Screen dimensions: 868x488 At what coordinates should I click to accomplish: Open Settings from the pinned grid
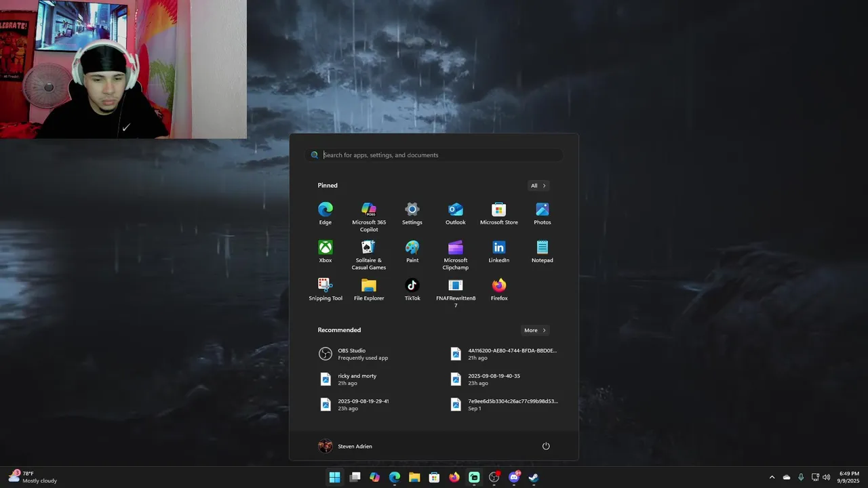pos(412,213)
